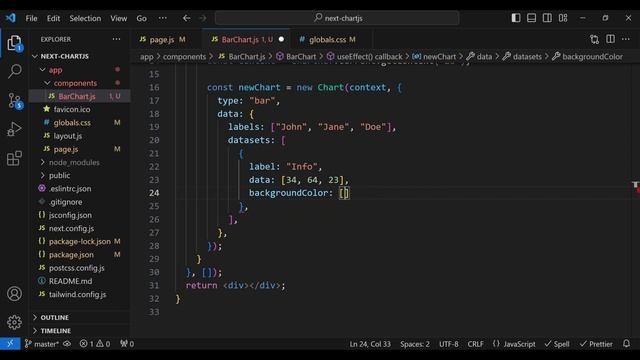The image size is (640, 360).
Task: Switch to the globals.css tab
Action: pos(331,40)
